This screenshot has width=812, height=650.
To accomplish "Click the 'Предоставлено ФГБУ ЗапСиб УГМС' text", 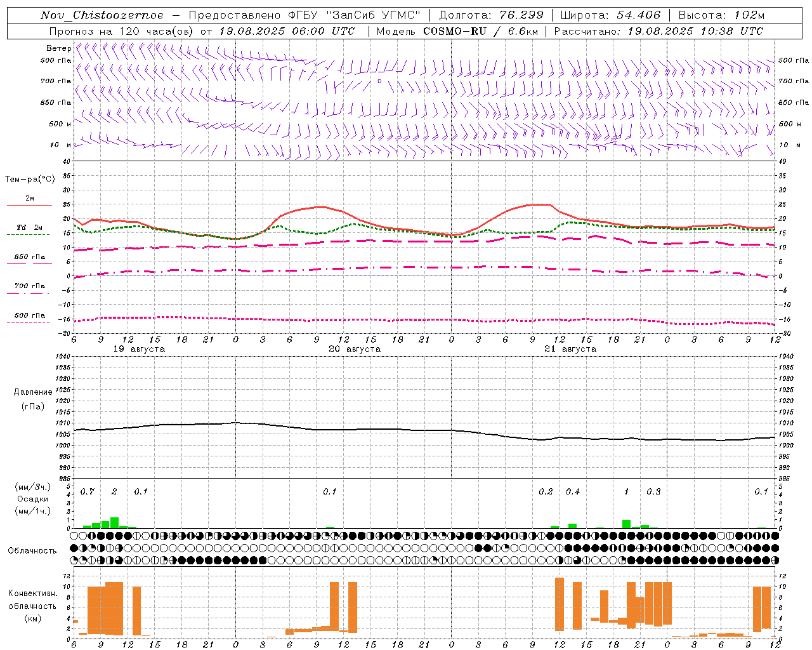I will pyautogui.click(x=304, y=15).
